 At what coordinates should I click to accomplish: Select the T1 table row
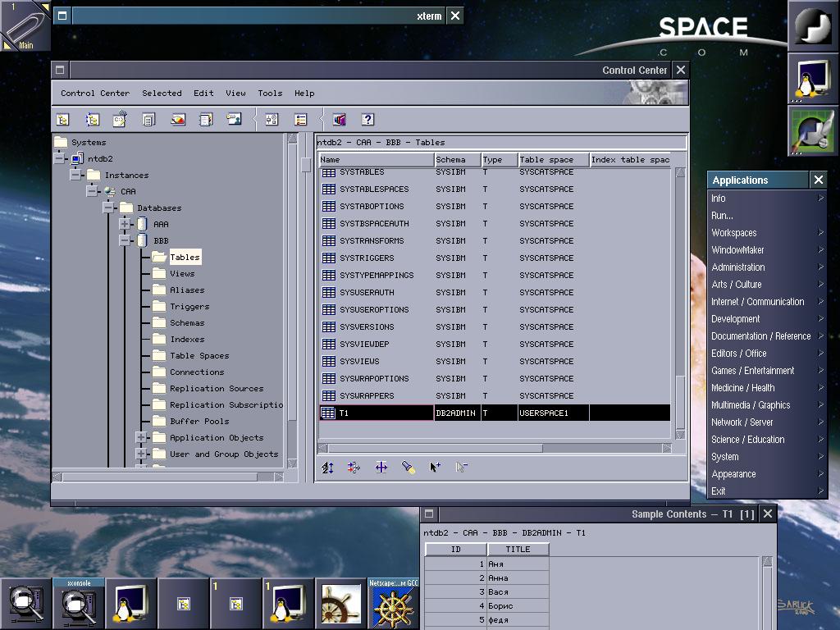point(495,413)
